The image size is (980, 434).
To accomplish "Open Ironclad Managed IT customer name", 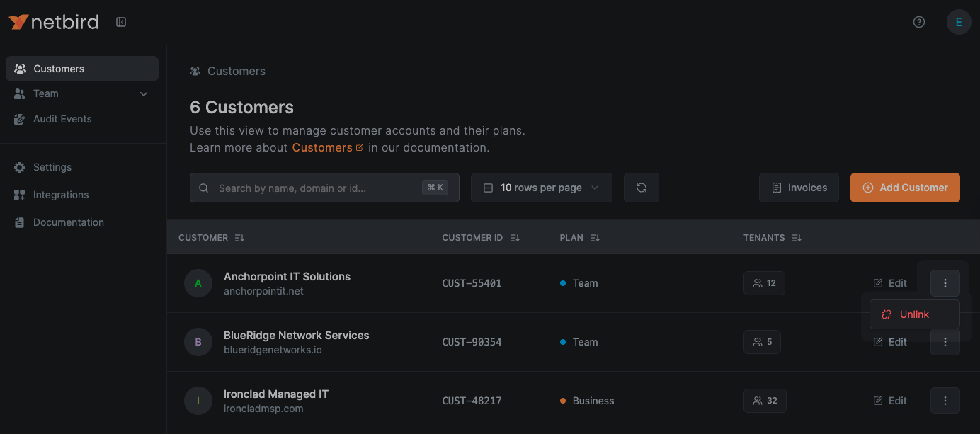I will pyautogui.click(x=276, y=394).
